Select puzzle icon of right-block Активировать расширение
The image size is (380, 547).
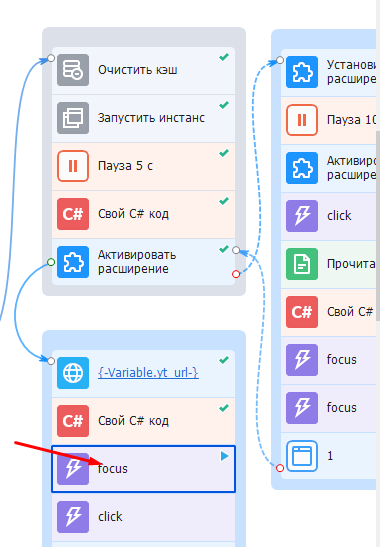(x=302, y=168)
